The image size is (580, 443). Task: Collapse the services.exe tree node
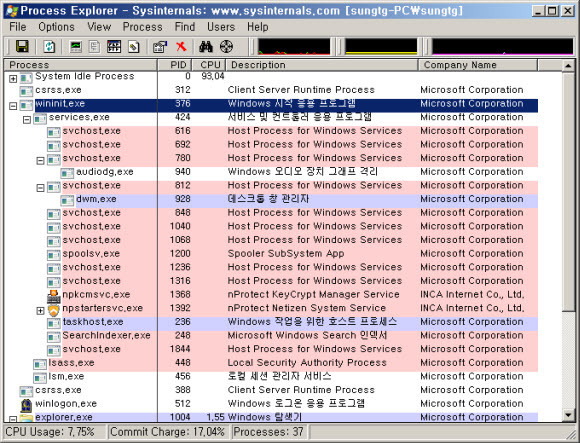click(27, 120)
